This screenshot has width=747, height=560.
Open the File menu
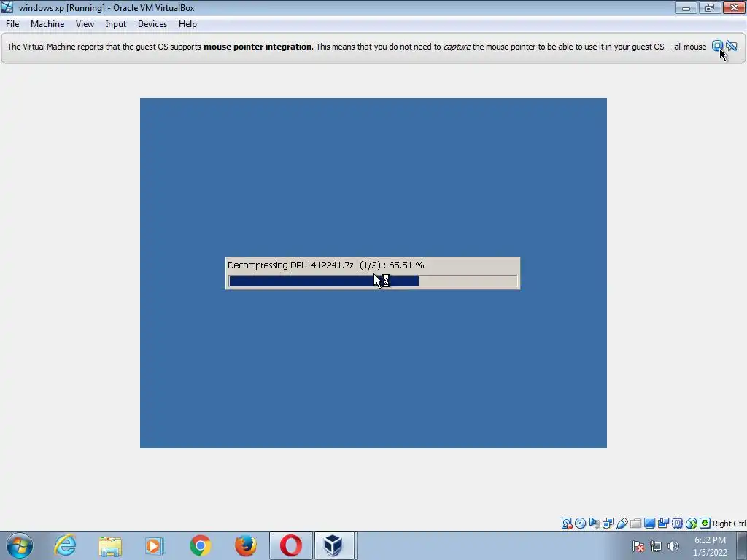coord(12,24)
